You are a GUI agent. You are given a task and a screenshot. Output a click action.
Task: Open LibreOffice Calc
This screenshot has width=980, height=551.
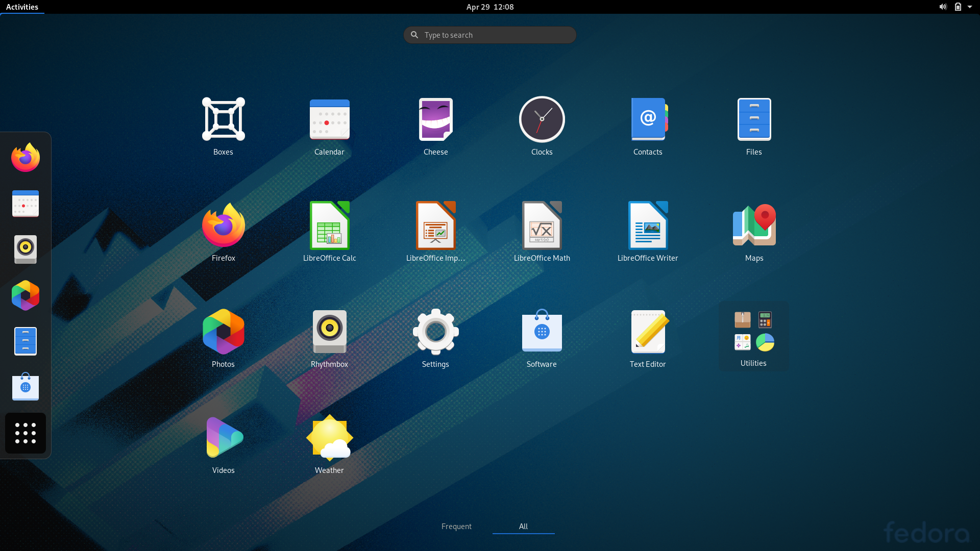(329, 233)
